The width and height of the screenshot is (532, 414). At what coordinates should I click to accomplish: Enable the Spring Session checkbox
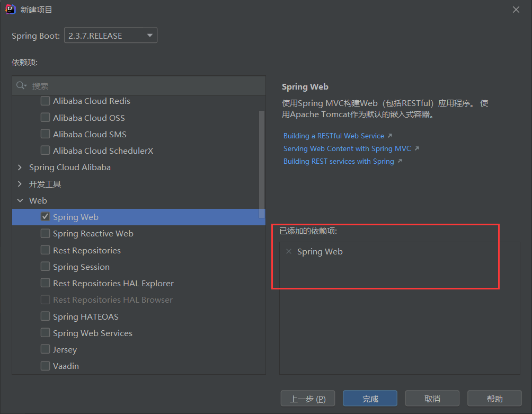click(45, 267)
